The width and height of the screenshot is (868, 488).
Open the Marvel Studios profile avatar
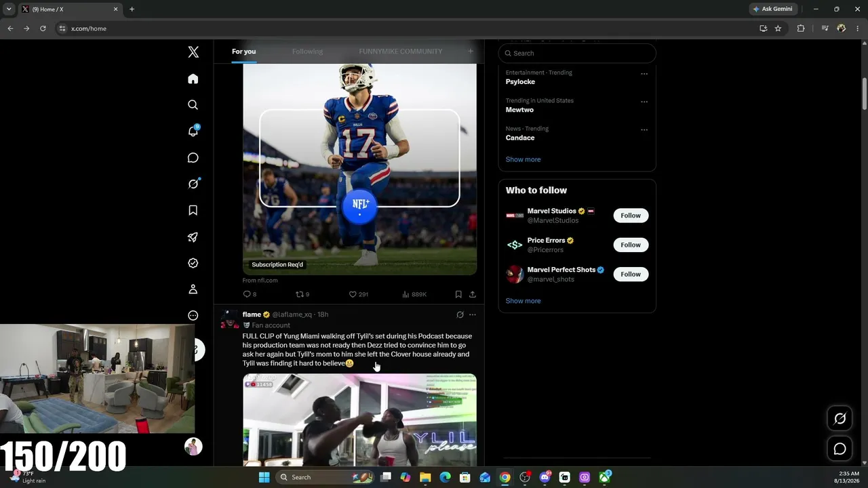tap(515, 216)
